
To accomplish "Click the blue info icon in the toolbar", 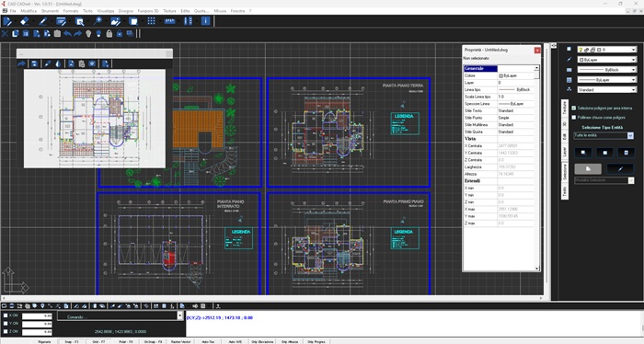I will 206,21.
